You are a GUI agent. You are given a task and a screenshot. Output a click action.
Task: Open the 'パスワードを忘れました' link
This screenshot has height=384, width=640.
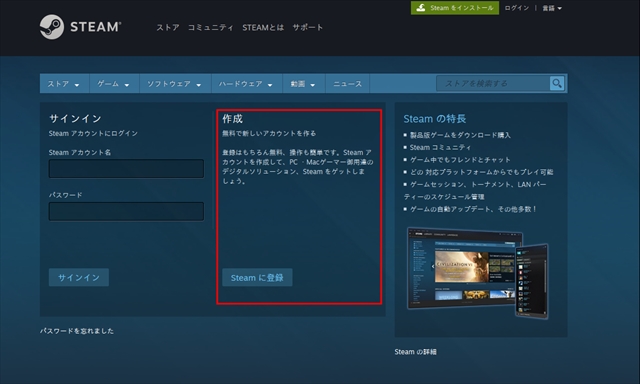(77, 331)
